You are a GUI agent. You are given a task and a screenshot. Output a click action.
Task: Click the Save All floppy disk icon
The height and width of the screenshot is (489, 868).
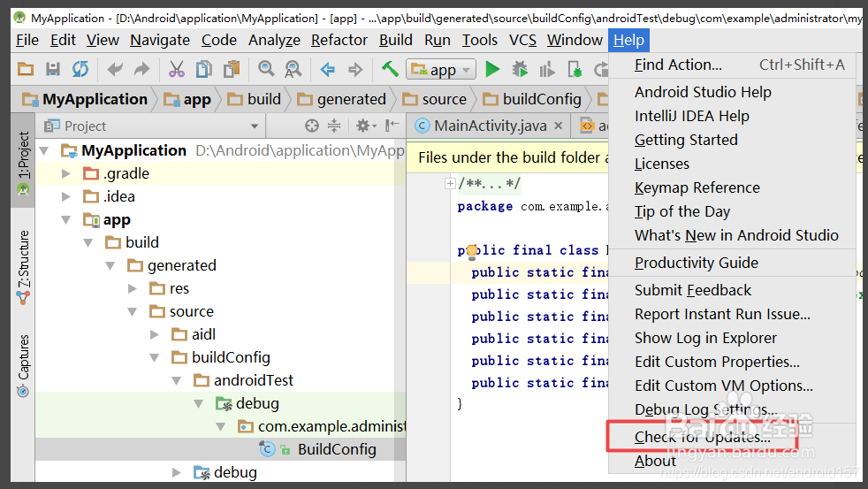point(52,69)
